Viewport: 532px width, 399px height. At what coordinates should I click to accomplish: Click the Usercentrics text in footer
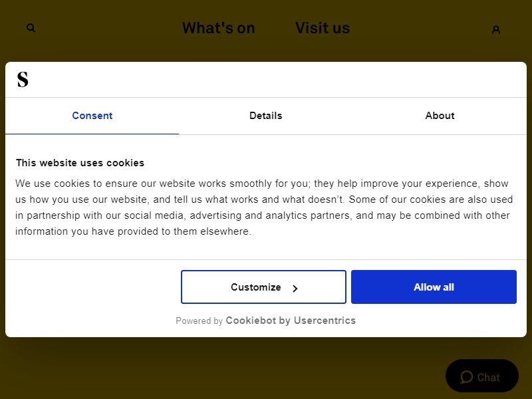(325, 321)
